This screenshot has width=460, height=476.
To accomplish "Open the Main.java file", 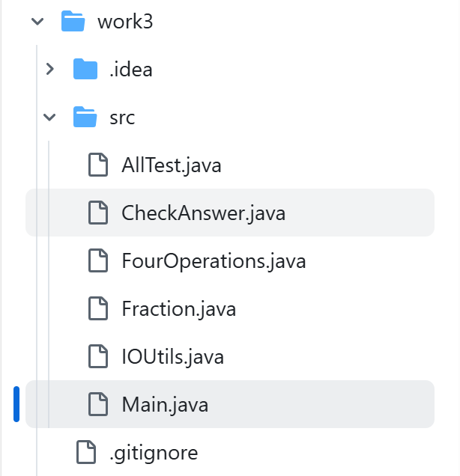I will pyautogui.click(x=165, y=404).
